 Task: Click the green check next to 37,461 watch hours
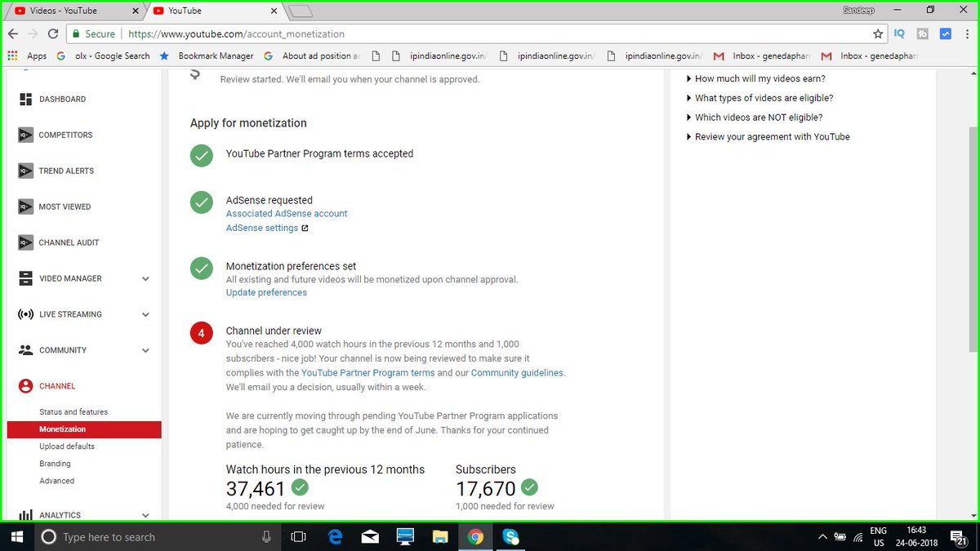coord(301,488)
